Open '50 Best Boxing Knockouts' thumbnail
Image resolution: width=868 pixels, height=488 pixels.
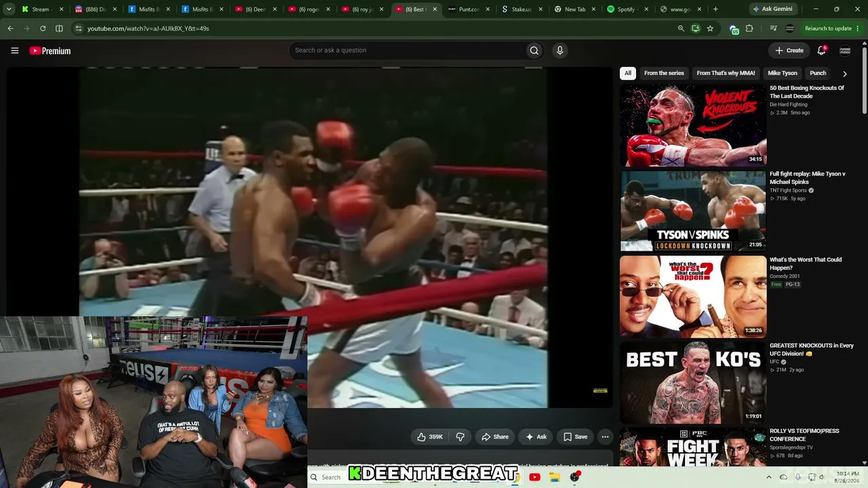693,125
